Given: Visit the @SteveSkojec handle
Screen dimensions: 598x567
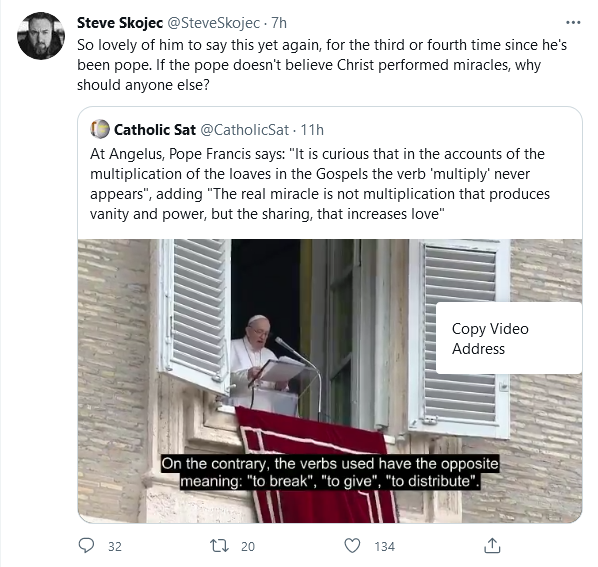Looking at the screenshot, I should (x=214, y=23).
